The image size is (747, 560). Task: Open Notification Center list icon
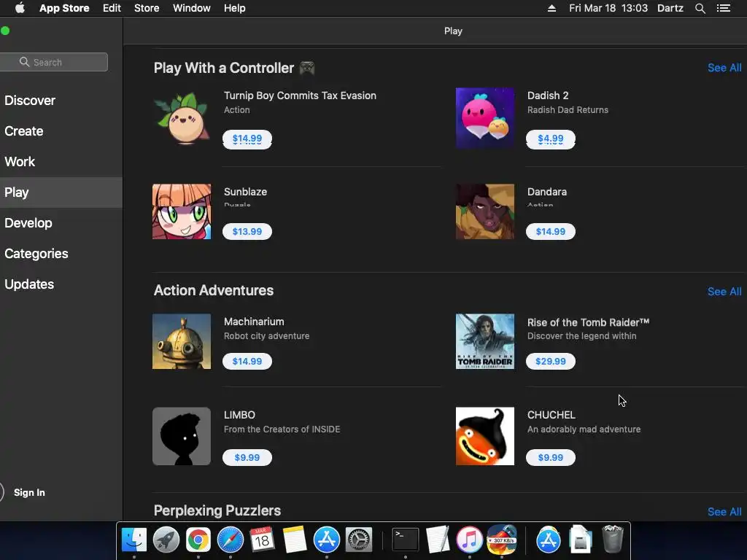[724, 8]
